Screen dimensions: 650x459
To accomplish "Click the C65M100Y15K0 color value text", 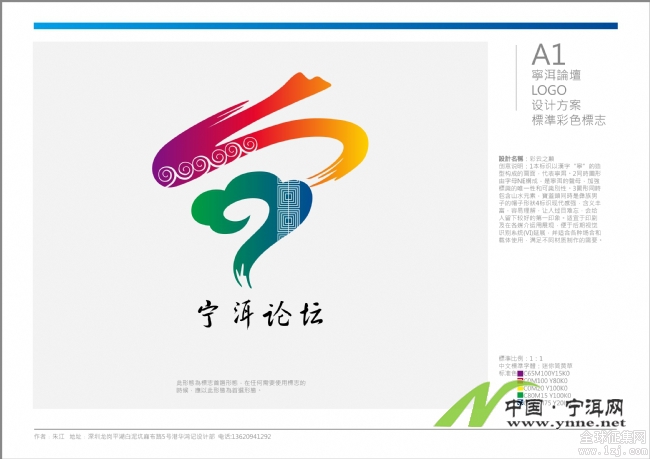I will [547, 374].
